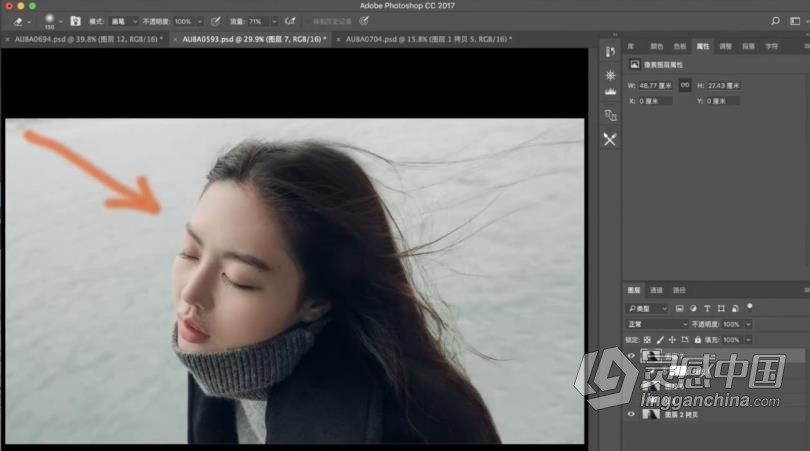The width and height of the screenshot is (810, 451).
Task: Click the W width field 48.77 厘米
Action: point(656,86)
